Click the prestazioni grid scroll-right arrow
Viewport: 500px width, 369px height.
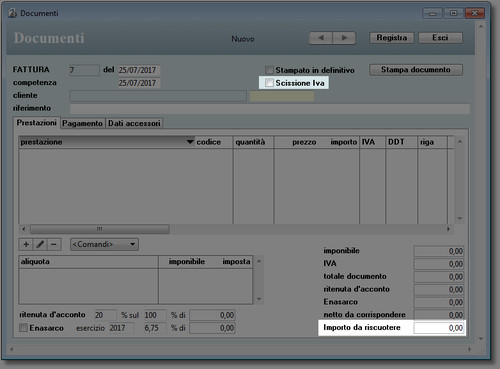pos(448,229)
